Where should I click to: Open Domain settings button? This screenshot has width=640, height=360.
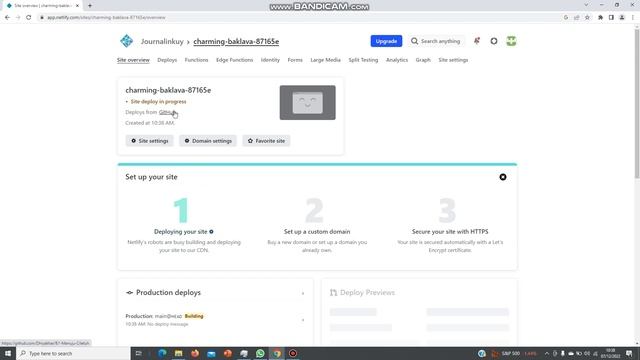[208, 141]
